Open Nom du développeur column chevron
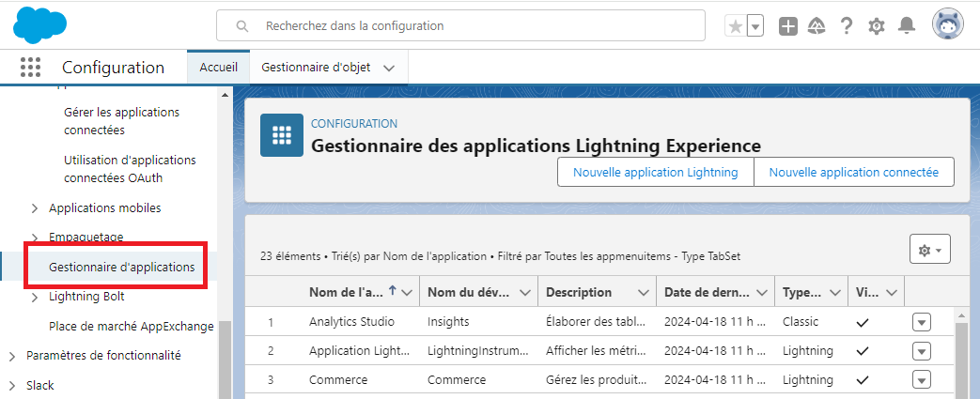The height and width of the screenshot is (399, 980). click(x=525, y=292)
